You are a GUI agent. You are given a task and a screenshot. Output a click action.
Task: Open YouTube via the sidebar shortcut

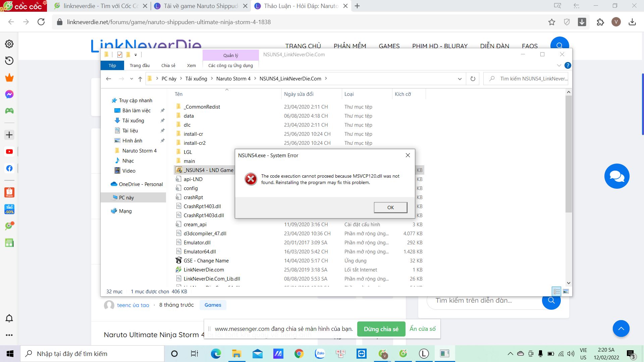[x=9, y=151]
